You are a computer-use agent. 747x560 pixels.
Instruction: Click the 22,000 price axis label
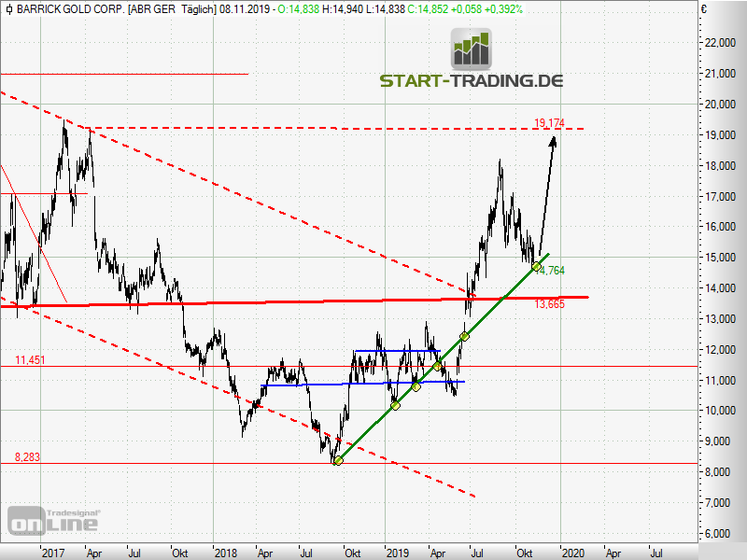tap(720, 43)
